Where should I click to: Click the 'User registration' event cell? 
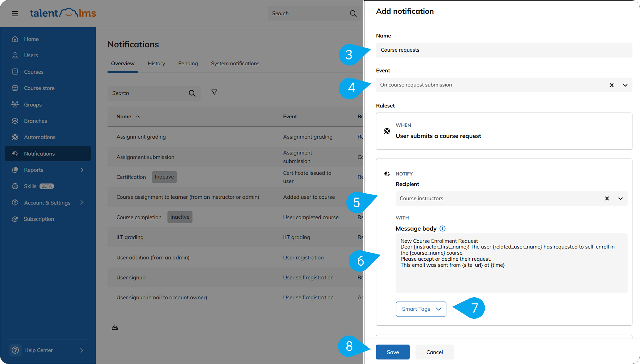[x=303, y=258]
